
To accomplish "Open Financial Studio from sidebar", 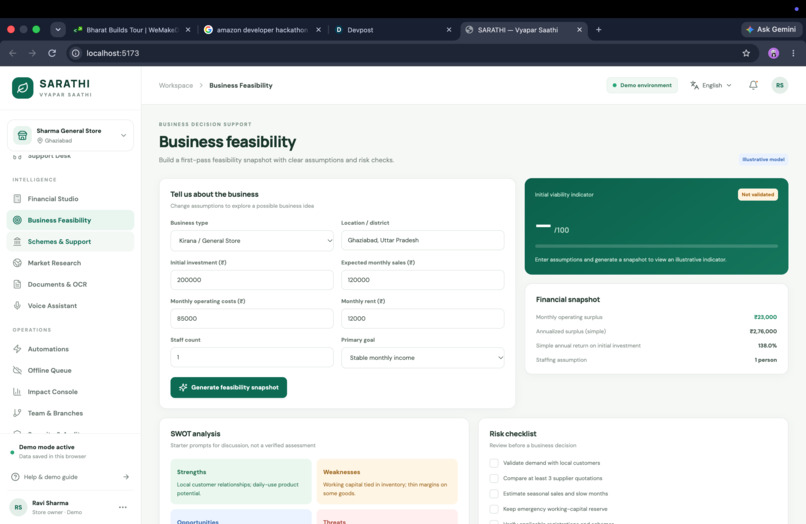I will (70, 198).
